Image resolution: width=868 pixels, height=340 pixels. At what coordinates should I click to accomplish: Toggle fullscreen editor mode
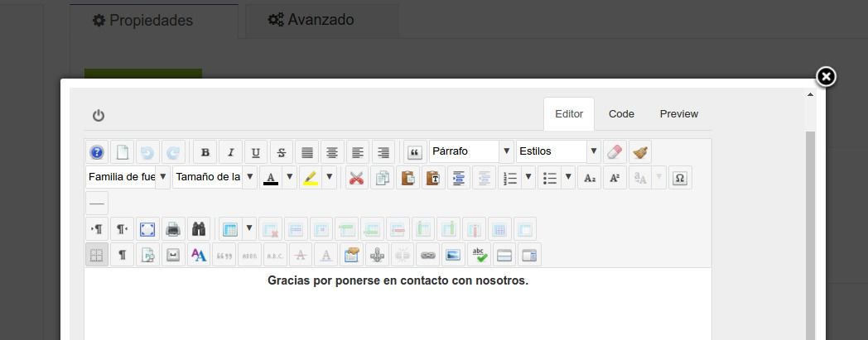click(x=147, y=228)
